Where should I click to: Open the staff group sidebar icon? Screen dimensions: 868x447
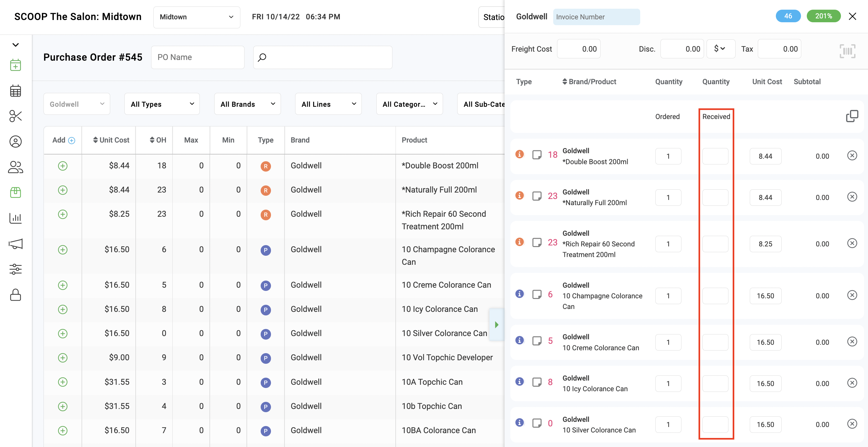click(15, 167)
